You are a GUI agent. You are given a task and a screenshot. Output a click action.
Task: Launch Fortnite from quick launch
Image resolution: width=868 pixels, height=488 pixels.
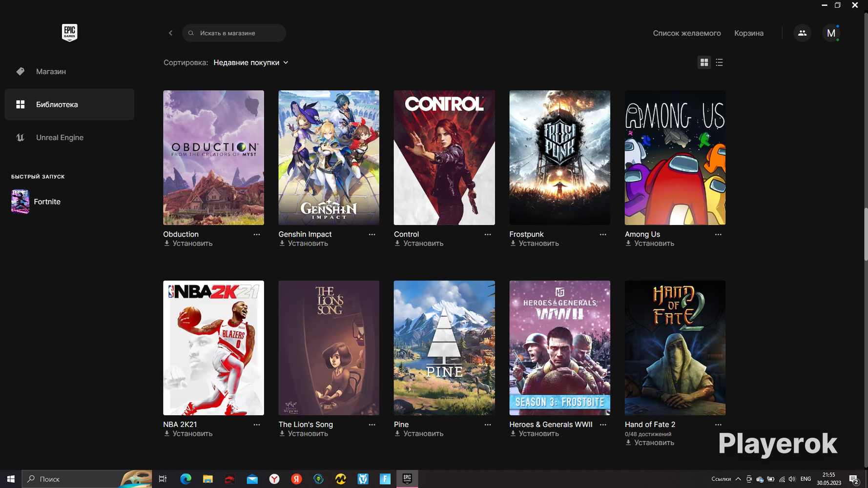36,202
